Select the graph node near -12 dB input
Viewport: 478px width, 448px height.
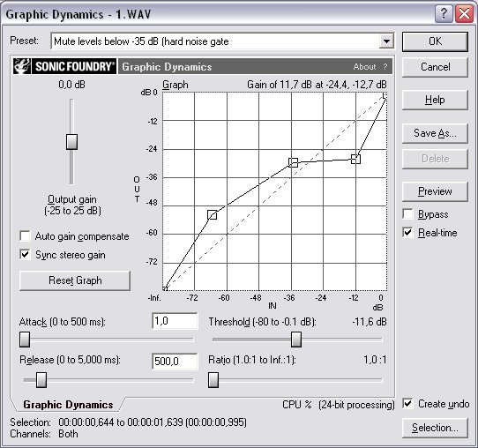[x=355, y=159]
